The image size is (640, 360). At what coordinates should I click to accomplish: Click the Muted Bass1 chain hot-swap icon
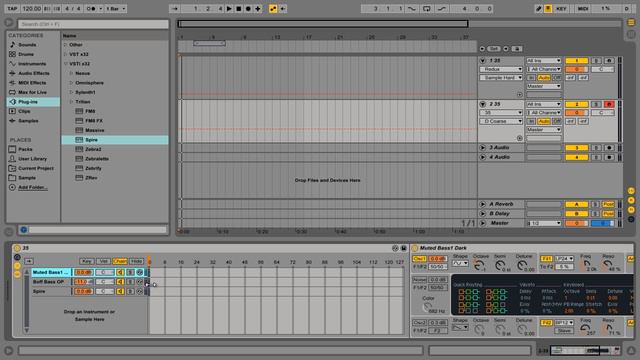(140, 272)
